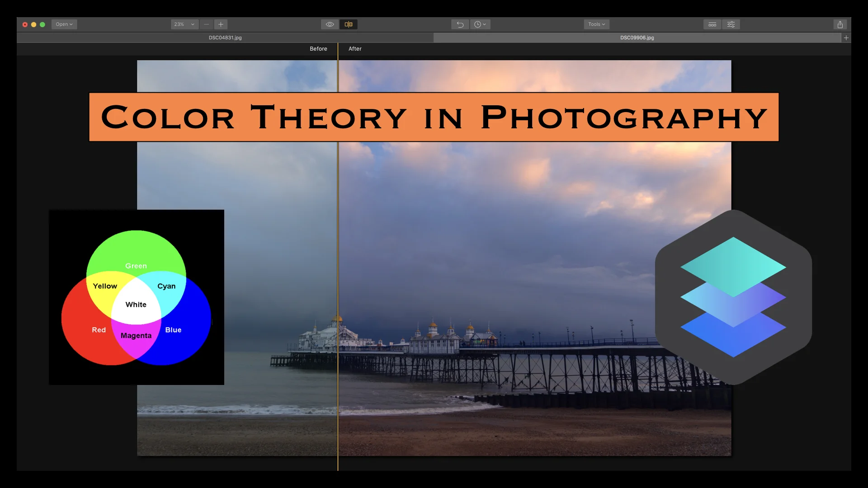This screenshot has height=488, width=868.
Task: Open the history clock dropdown
Action: coord(480,24)
